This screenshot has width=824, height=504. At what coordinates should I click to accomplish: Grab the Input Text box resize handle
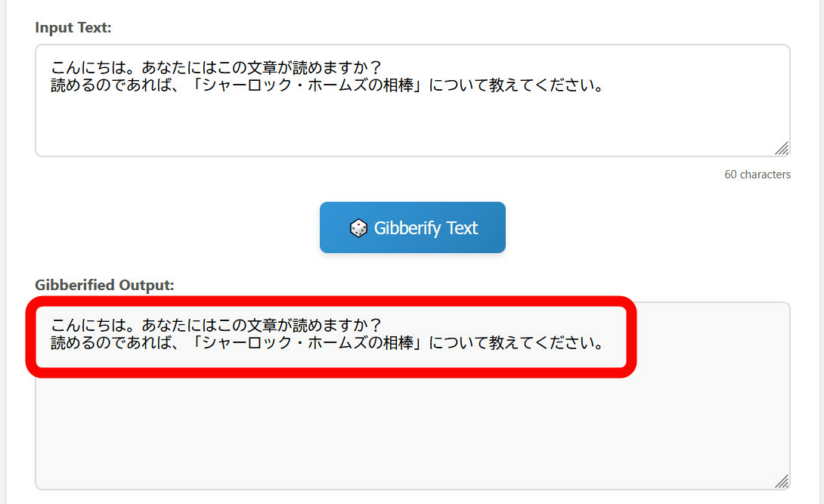coord(782,148)
